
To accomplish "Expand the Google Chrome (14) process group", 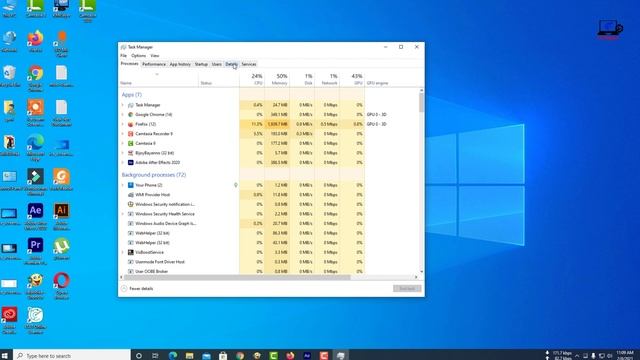I will 122,115.
